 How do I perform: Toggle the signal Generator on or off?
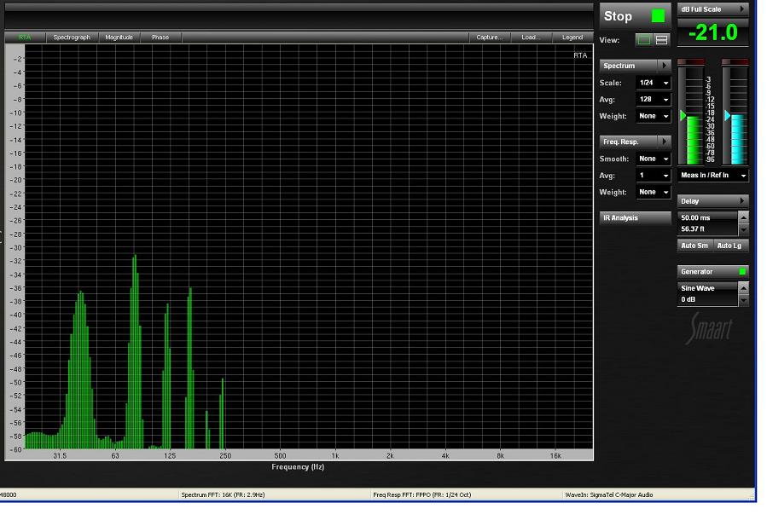[x=712, y=271]
